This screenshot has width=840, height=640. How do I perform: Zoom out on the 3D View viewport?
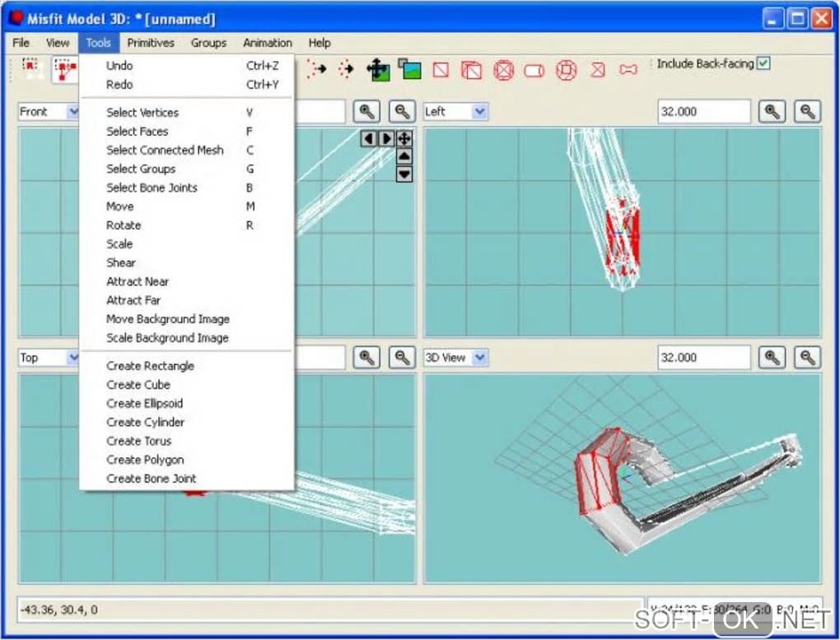click(x=807, y=357)
